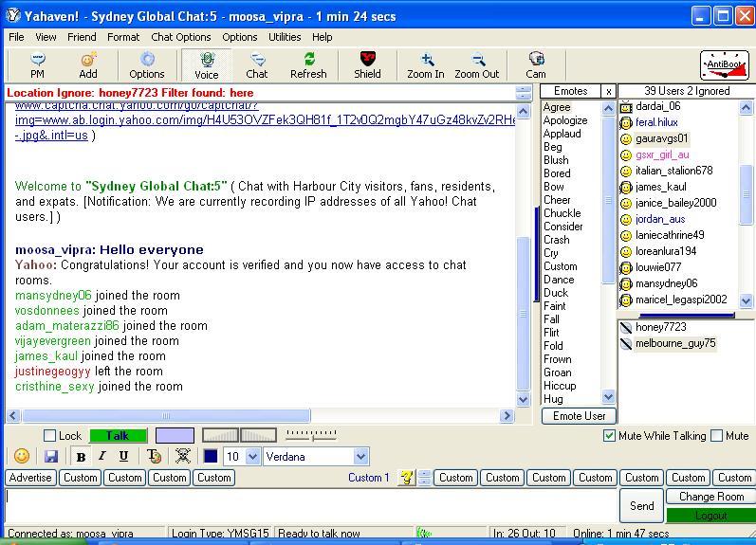756x545 pixels.
Task: Click the lavender color box beside Talk
Action: tap(175, 436)
